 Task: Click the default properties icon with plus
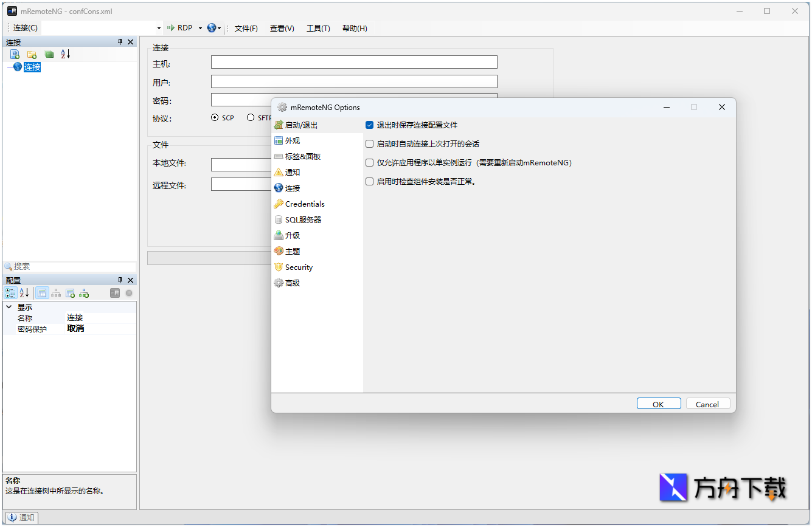tap(70, 293)
